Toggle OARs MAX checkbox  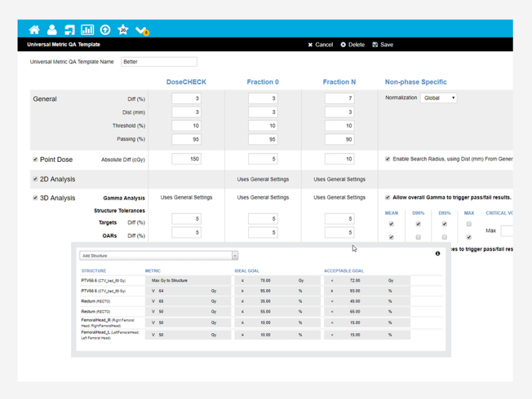[469, 237]
